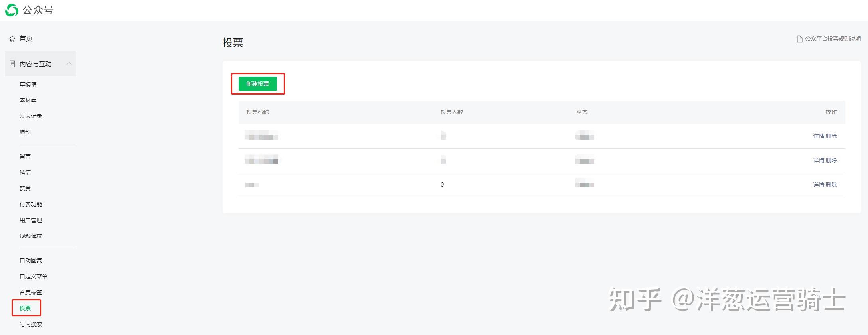Select 发表记录 in the sidebar
868x335 pixels.
(31, 116)
